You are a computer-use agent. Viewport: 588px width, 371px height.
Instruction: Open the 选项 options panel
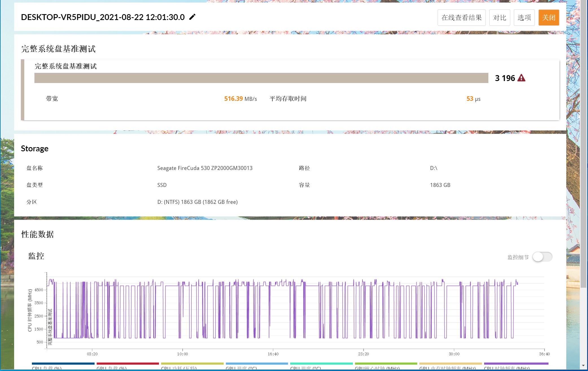coord(524,17)
